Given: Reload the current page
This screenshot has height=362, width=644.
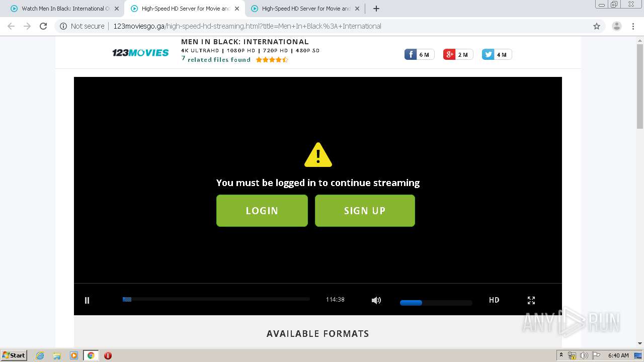Looking at the screenshot, I should coord(43,26).
